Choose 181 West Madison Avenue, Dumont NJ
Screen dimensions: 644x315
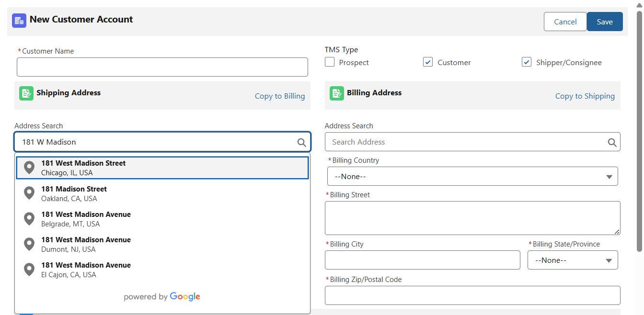point(162,244)
